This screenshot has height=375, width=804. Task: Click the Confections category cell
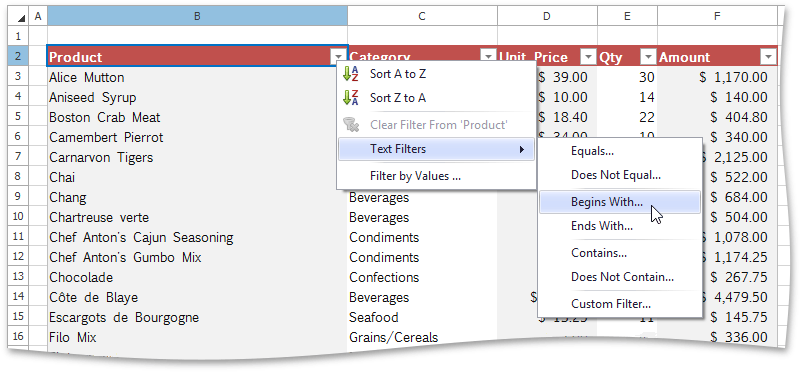422,278
